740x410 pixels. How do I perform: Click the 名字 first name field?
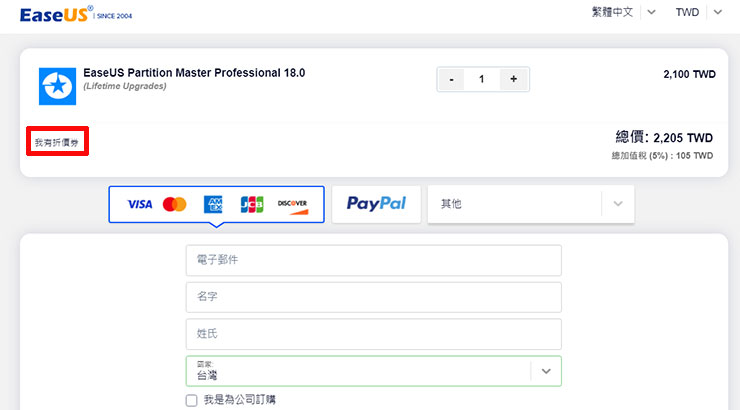(374, 297)
